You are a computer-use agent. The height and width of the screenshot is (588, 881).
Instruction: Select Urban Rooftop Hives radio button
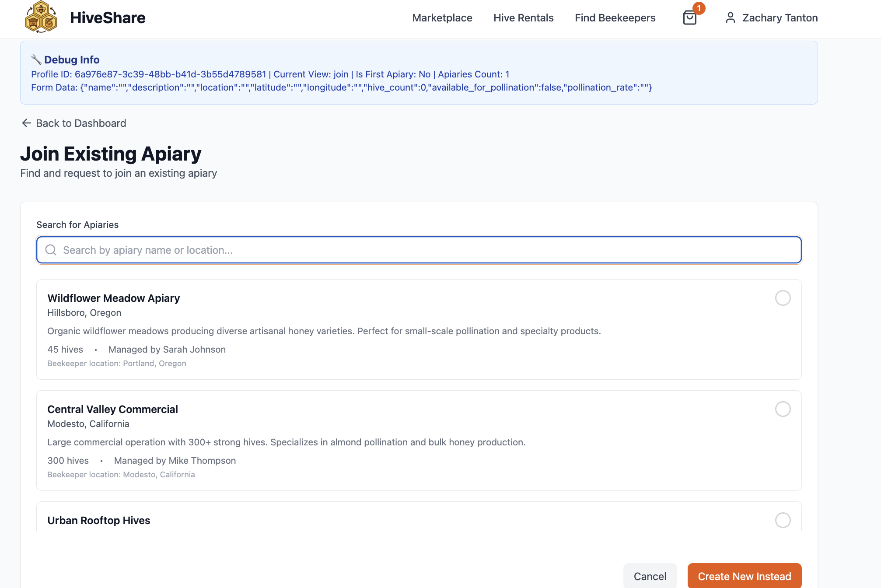pyautogui.click(x=783, y=520)
